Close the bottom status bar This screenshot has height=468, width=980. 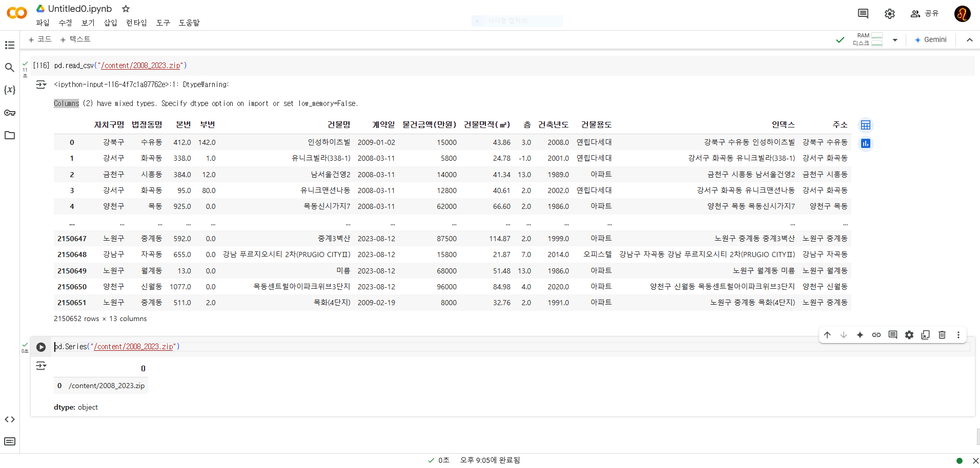[x=975, y=461]
